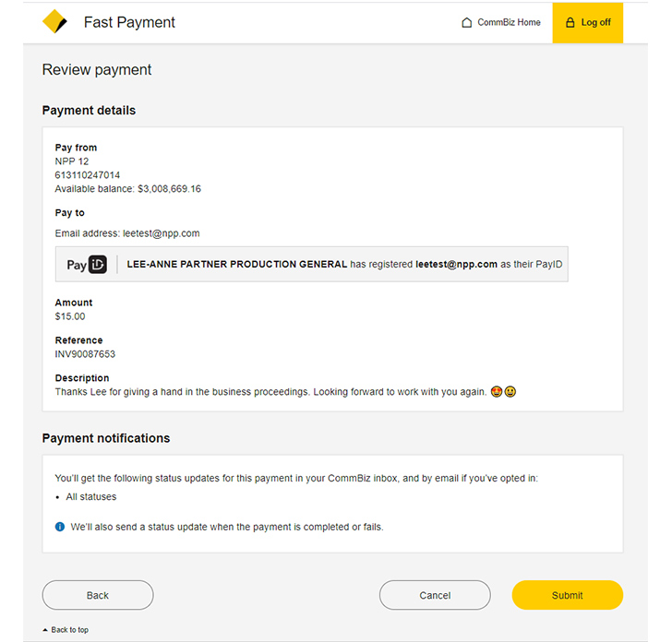Click the PayID logo in the banner
The height and width of the screenshot is (642, 672).
tap(87, 265)
